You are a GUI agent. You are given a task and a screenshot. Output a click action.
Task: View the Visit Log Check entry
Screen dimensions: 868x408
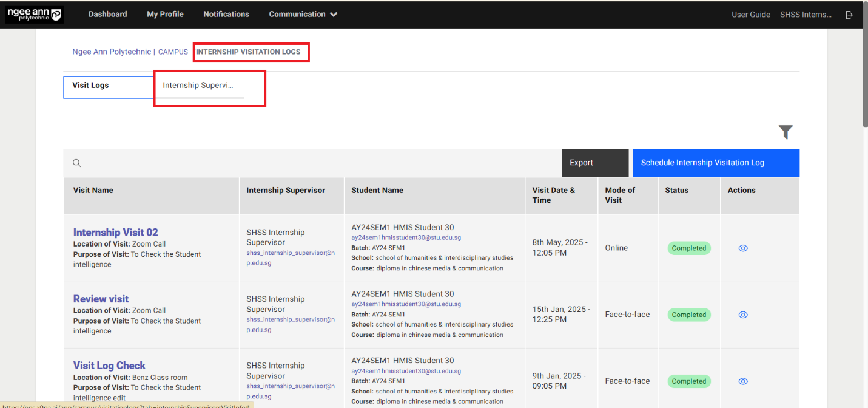(x=742, y=381)
